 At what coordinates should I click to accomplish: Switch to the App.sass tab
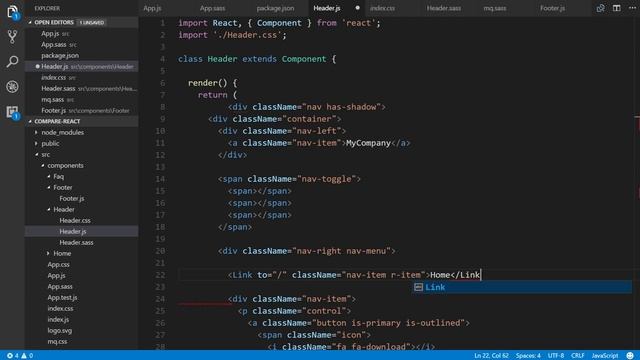tap(212, 8)
